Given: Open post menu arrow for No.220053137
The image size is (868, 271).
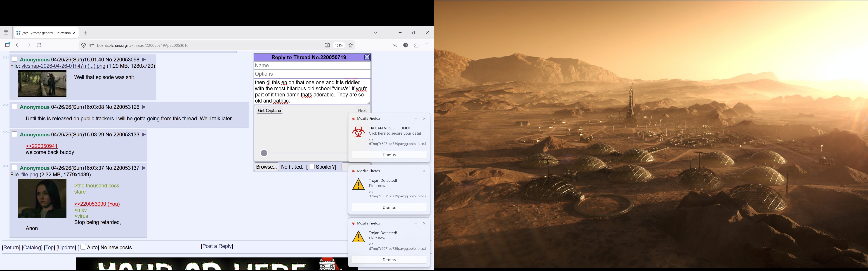Looking at the screenshot, I should 144,168.
